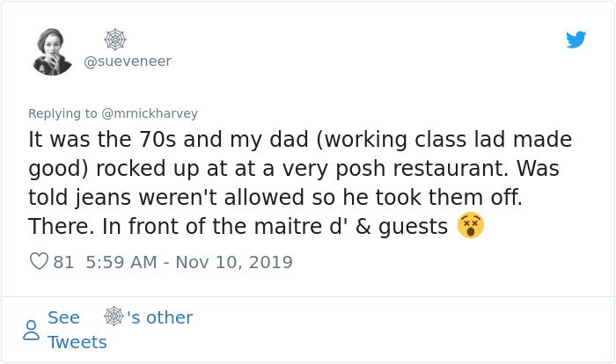Like the tweet with the heart icon

[39, 261]
